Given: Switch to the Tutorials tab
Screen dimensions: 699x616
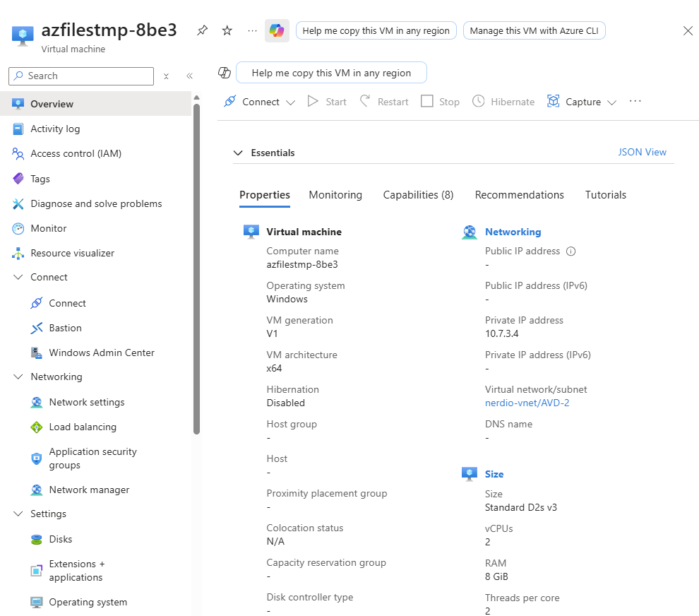Looking at the screenshot, I should [x=605, y=195].
